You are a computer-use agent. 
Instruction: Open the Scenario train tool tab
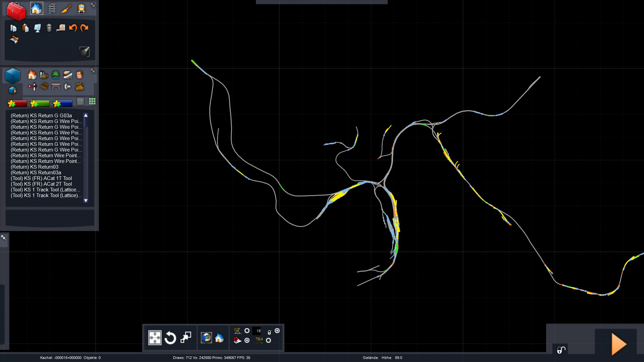[x=81, y=8]
